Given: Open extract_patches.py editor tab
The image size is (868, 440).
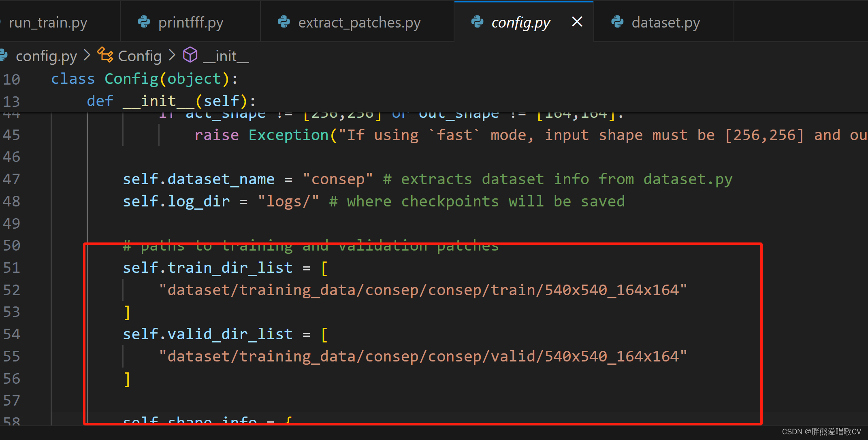Looking at the screenshot, I should point(359,23).
